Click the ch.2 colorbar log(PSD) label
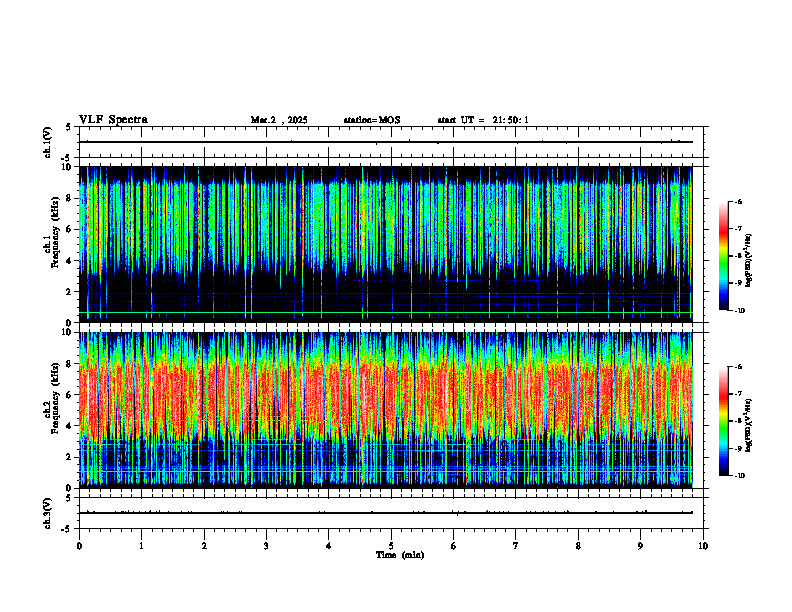792x612 pixels. click(x=749, y=426)
